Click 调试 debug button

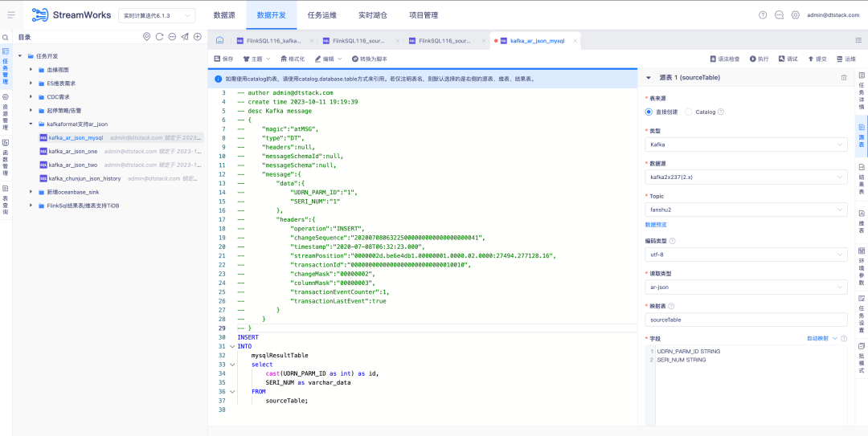(x=788, y=59)
